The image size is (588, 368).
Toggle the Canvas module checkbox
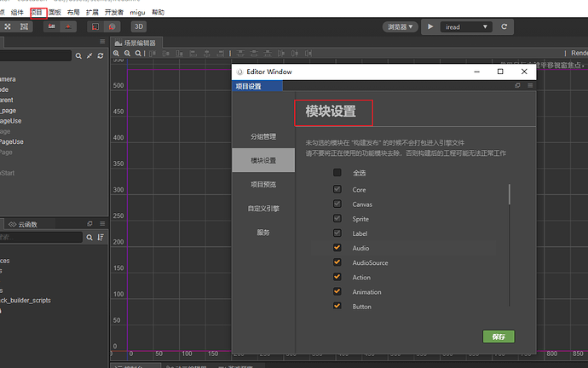coord(337,204)
